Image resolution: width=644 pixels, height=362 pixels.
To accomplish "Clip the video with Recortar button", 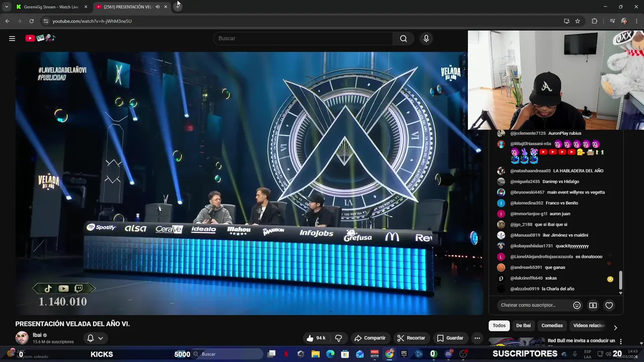I will pyautogui.click(x=411, y=338).
